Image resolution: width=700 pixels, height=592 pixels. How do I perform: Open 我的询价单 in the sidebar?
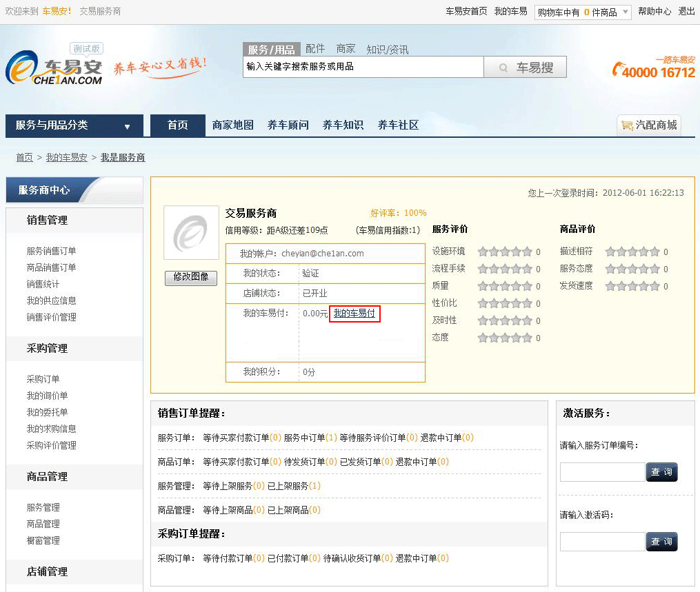point(48,396)
